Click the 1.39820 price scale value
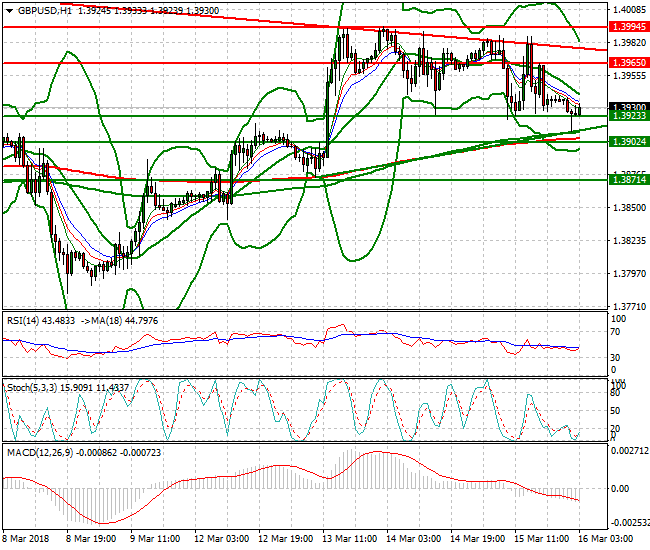Viewport: 650px width, 550px height. click(630, 43)
